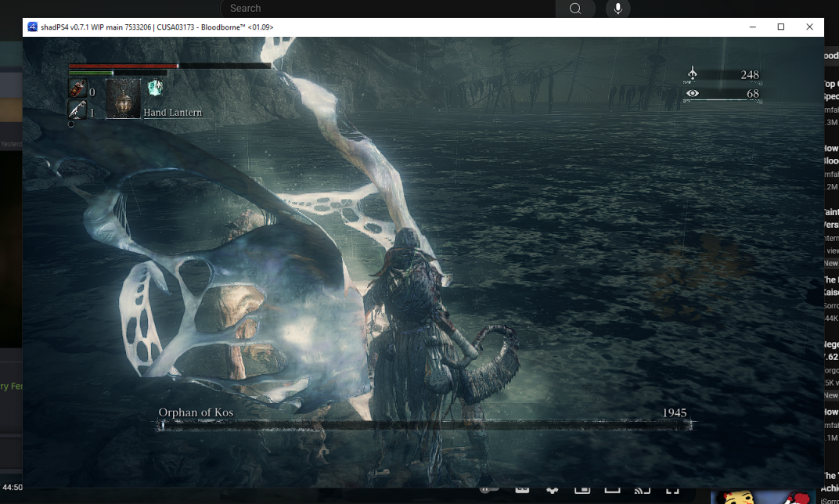Click the Orphan of Kos boss health bar
The width and height of the screenshot is (839, 504).
[425, 426]
